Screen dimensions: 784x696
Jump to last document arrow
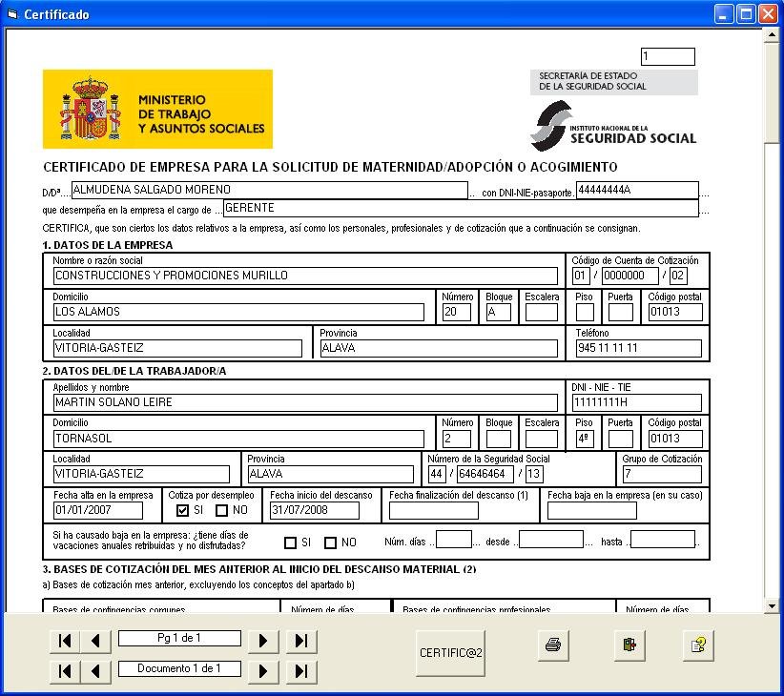click(x=300, y=671)
